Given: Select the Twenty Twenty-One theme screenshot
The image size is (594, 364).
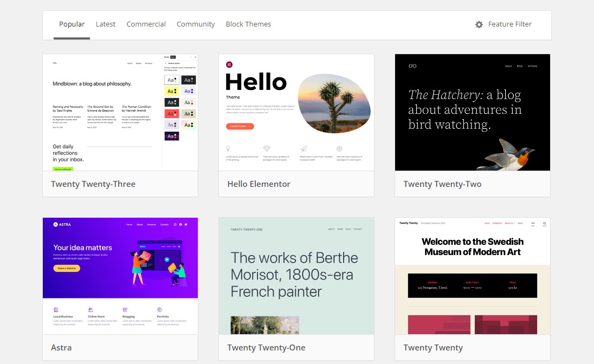Looking at the screenshot, I should 296,276.
